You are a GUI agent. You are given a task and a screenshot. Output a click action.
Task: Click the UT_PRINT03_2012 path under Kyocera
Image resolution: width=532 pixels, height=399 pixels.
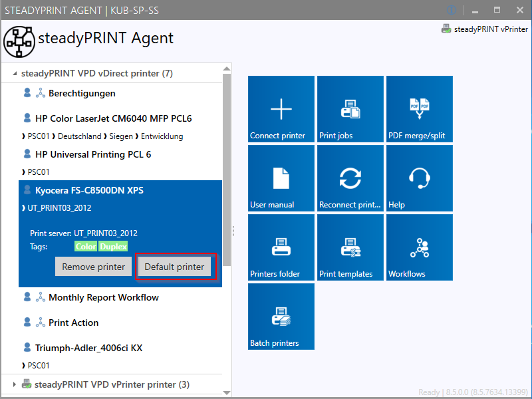(x=59, y=208)
